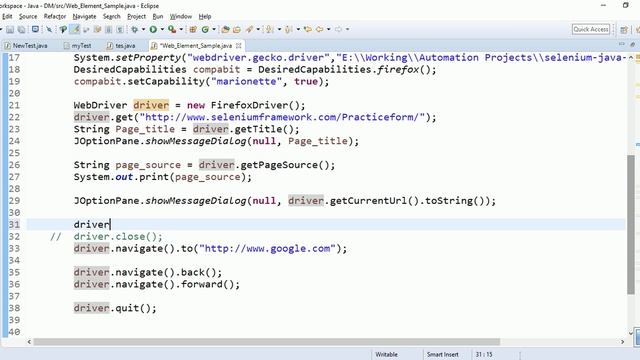
Task: Close the Web_Element_Sample.java tab
Action: 239,46
